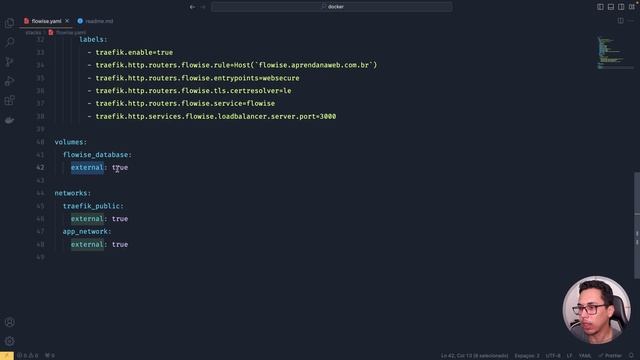Image resolution: width=640 pixels, height=360 pixels.
Task: Click the stacks breadcrumb folder
Action: pyautogui.click(x=33, y=32)
